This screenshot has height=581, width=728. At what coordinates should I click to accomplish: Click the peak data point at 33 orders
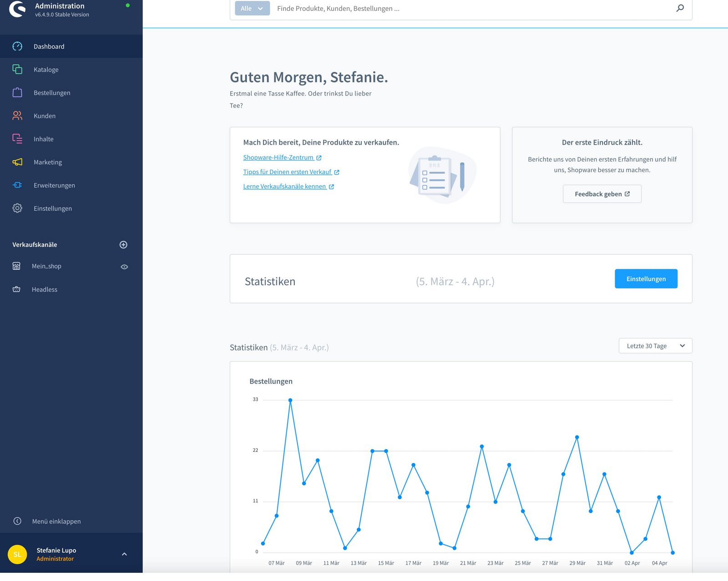coord(290,400)
